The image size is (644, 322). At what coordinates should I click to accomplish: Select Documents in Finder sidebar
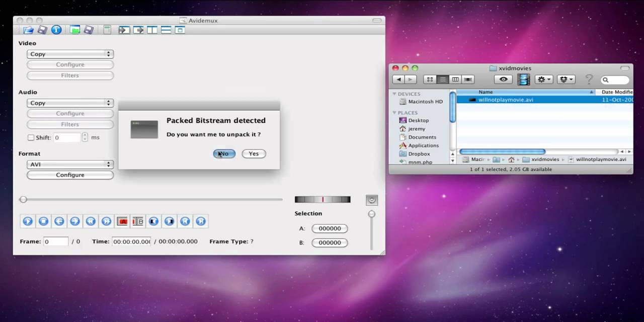click(418, 137)
